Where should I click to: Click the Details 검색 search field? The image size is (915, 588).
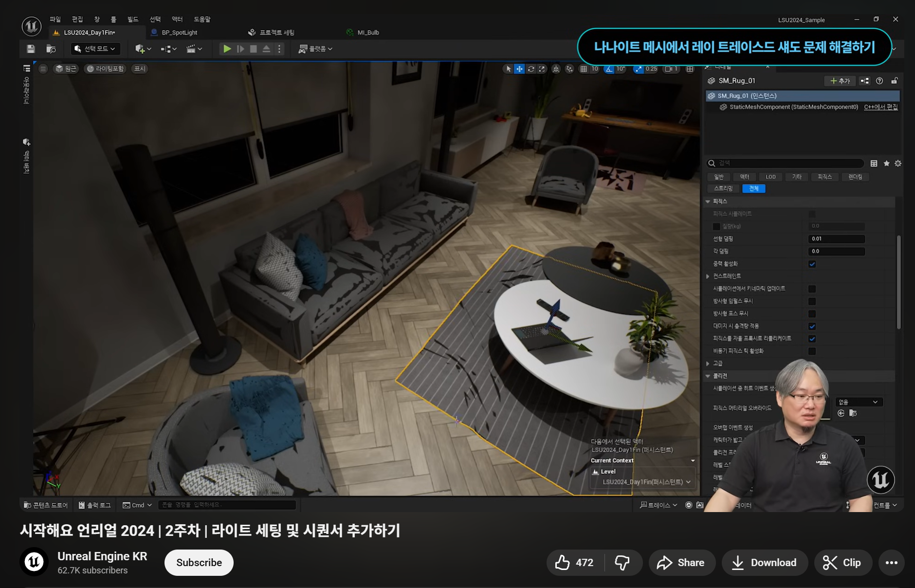point(785,163)
